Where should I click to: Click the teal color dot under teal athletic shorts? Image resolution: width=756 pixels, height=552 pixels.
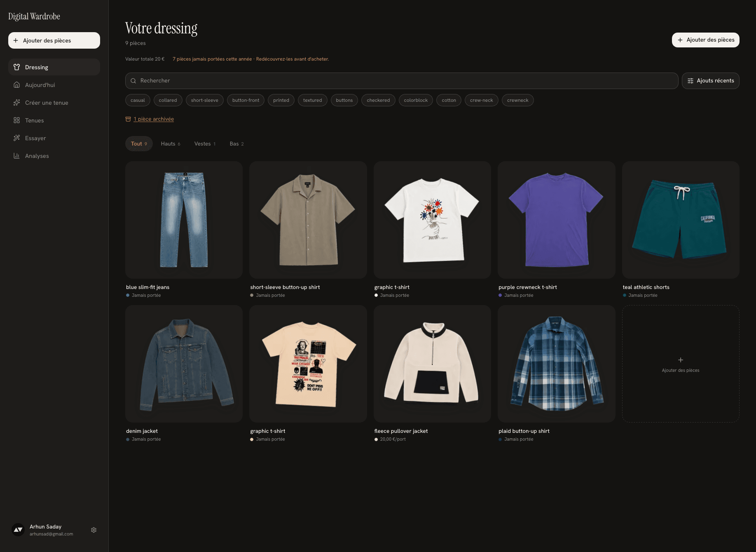click(x=625, y=295)
